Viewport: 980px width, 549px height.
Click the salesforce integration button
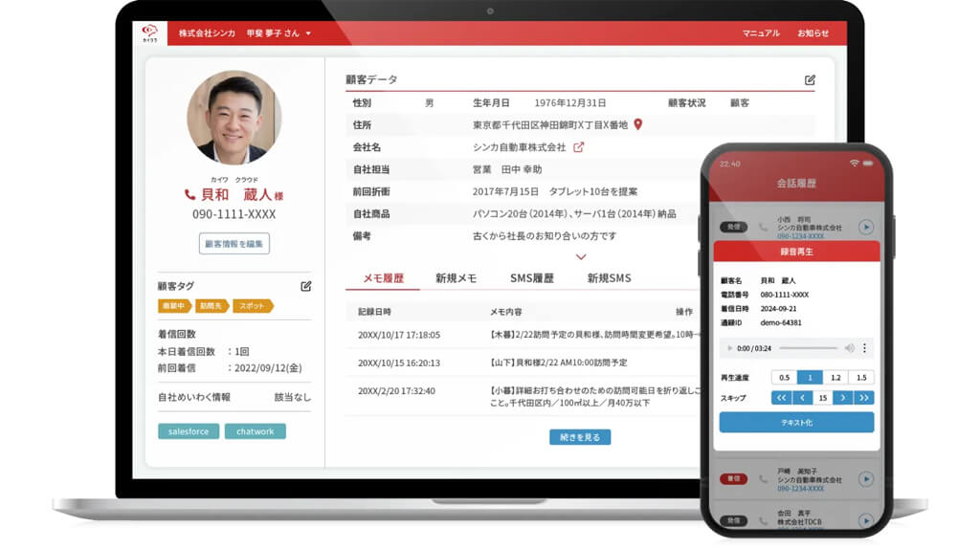pyautogui.click(x=189, y=431)
